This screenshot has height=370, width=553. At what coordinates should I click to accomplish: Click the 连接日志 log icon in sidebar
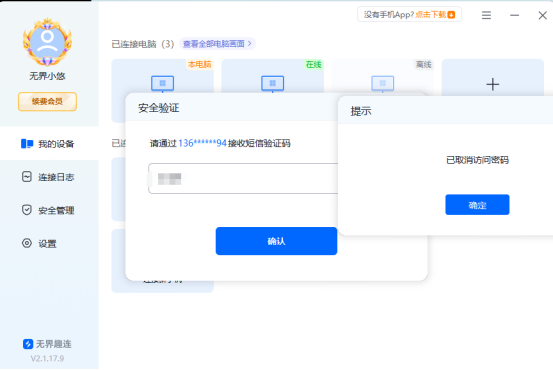click(27, 177)
